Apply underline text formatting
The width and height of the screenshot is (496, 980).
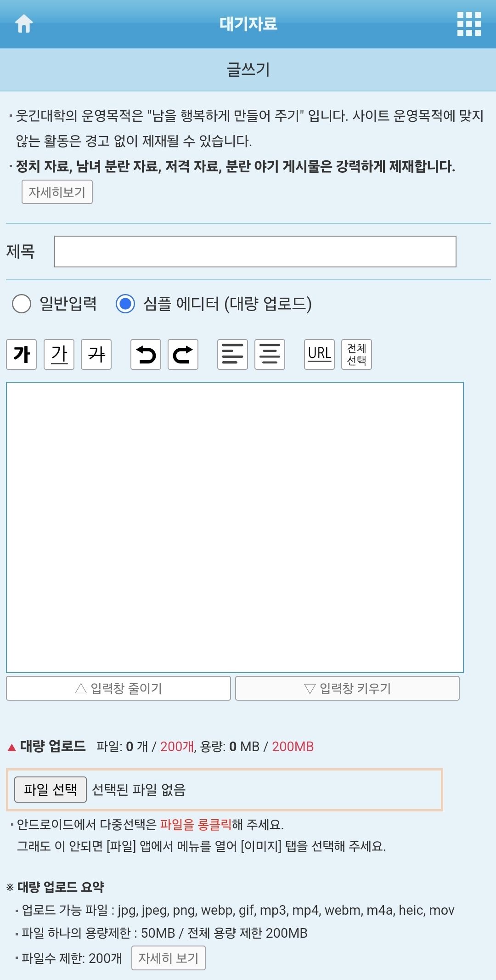(x=59, y=354)
